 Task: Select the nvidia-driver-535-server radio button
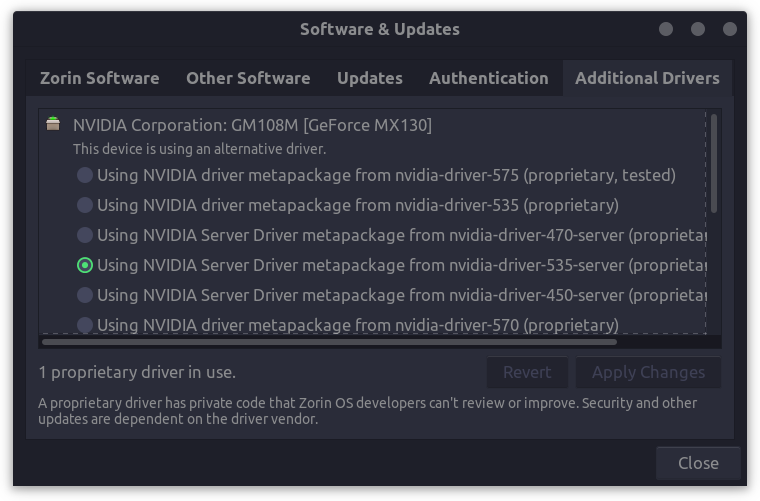(x=85, y=265)
